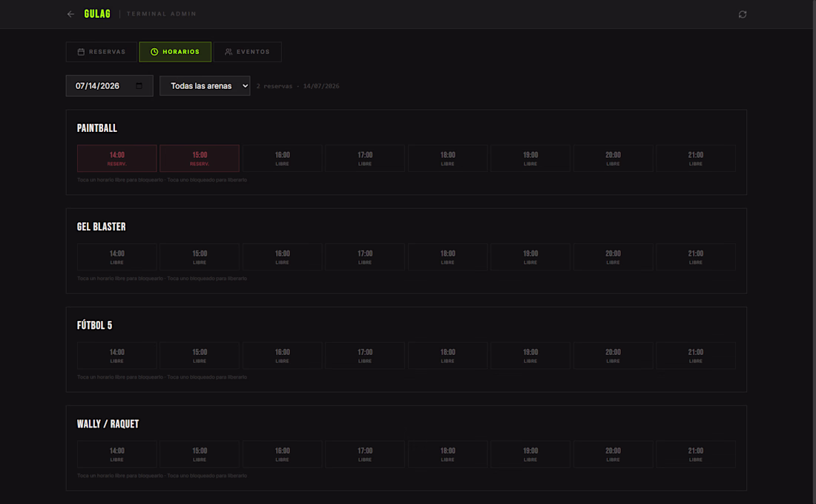Block the Wally / Raquet 19:00 slot
The height and width of the screenshot is (504, 816).
pyautogui.click(x=530, y=454)
